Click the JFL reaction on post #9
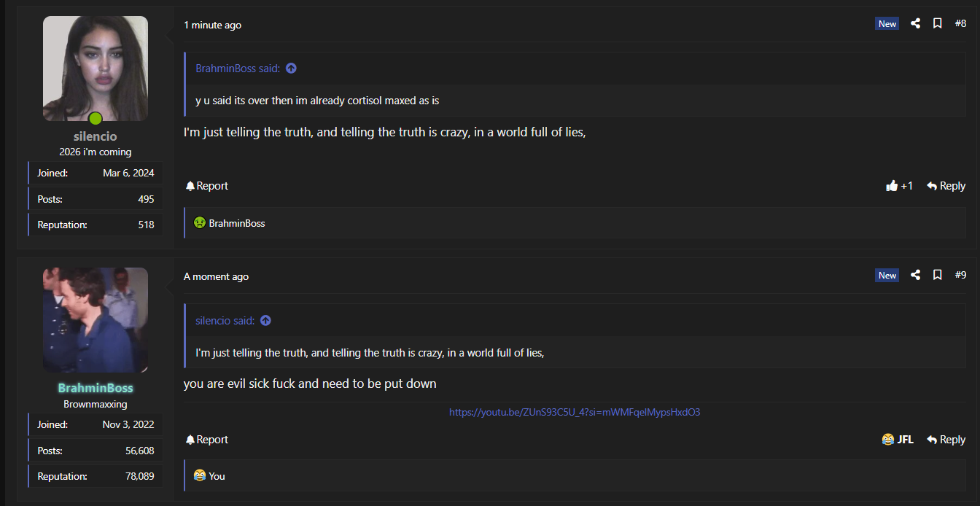The image size is (980, 506). 898,440
